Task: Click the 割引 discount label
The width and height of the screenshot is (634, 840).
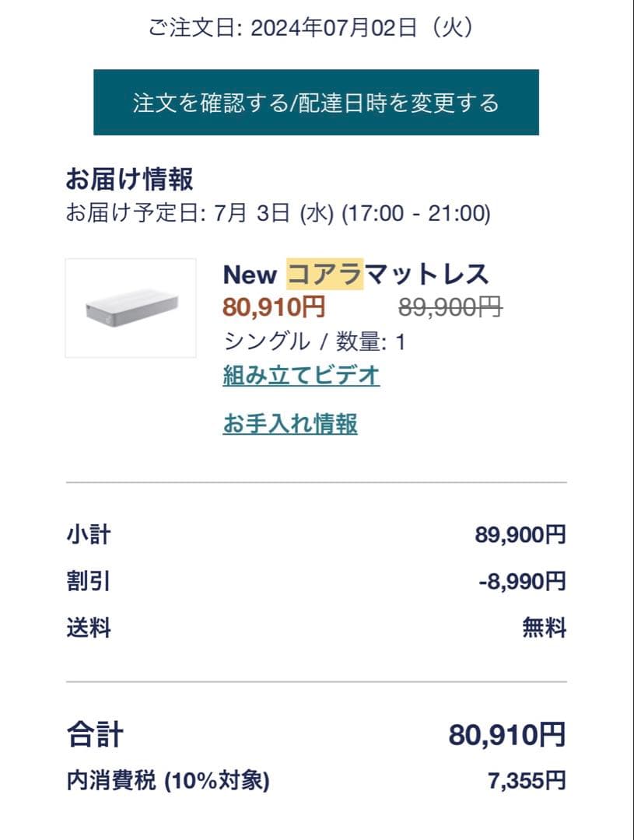Action: click(89, 581)
